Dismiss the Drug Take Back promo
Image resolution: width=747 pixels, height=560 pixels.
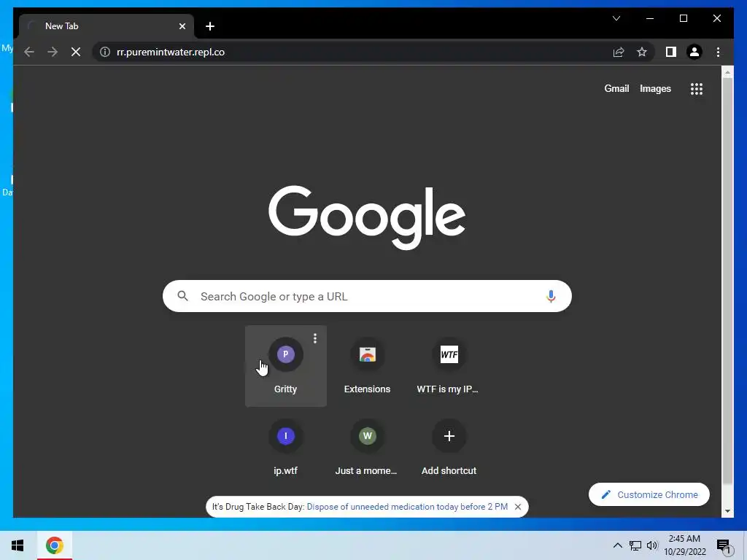tap(518, 507)
